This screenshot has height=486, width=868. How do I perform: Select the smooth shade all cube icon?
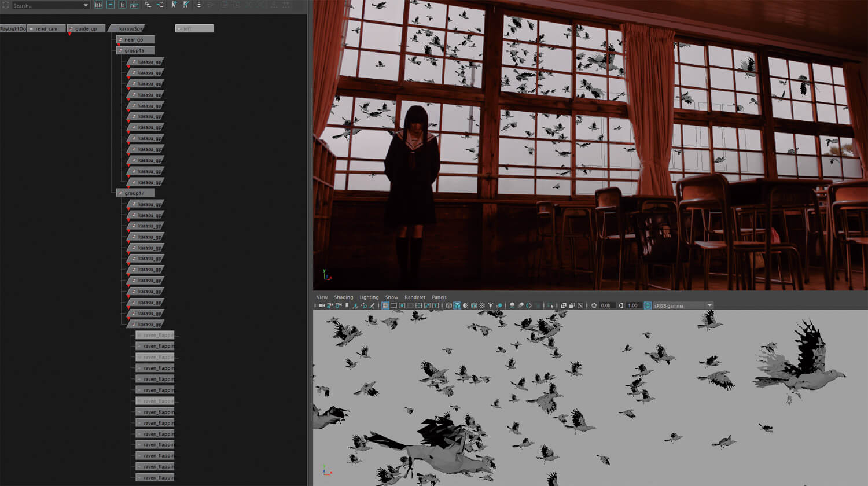tap(457, 305)
